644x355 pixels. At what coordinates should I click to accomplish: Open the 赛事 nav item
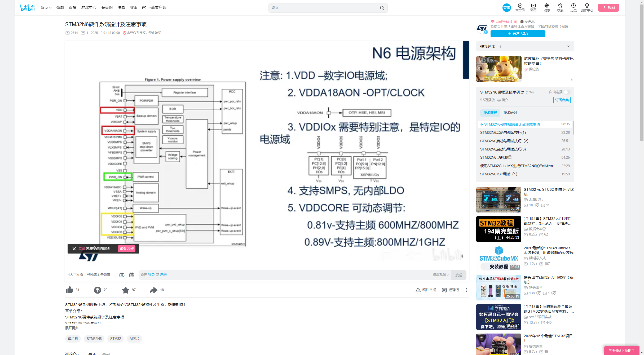(134, 8)
